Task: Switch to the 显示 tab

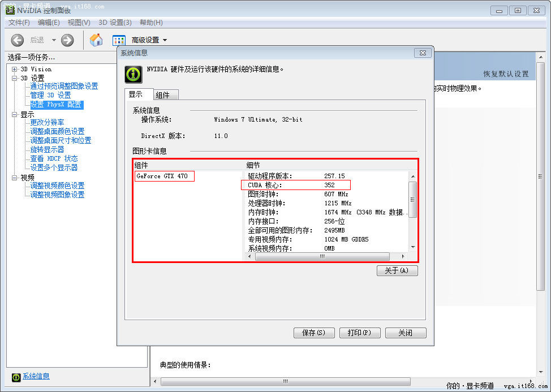Action: click(x=139, y=94)
